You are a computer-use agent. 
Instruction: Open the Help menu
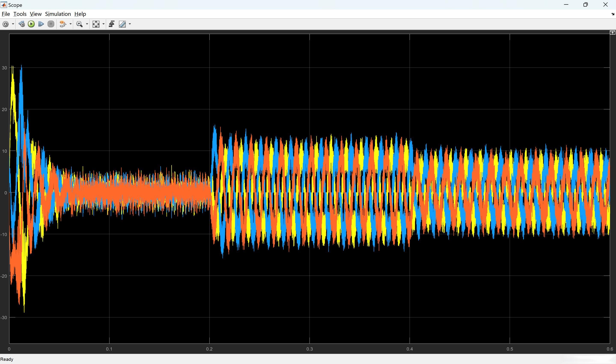point(80,14)
